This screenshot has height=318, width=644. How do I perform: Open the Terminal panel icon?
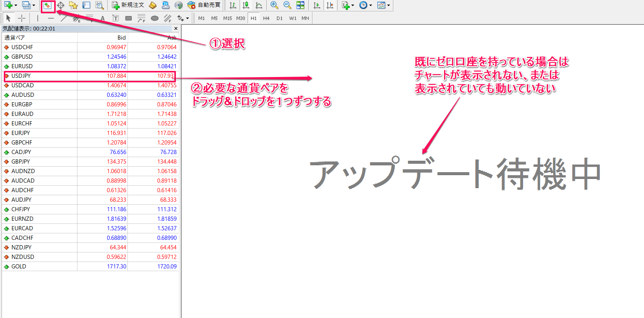[87, 5]
